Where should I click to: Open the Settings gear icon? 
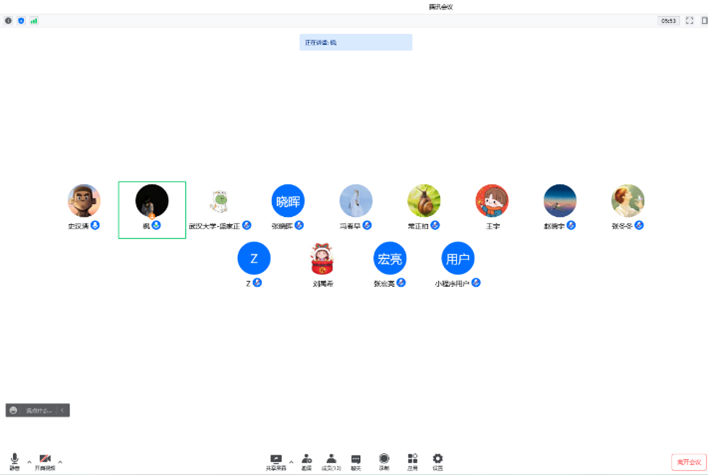pos(438,460)
